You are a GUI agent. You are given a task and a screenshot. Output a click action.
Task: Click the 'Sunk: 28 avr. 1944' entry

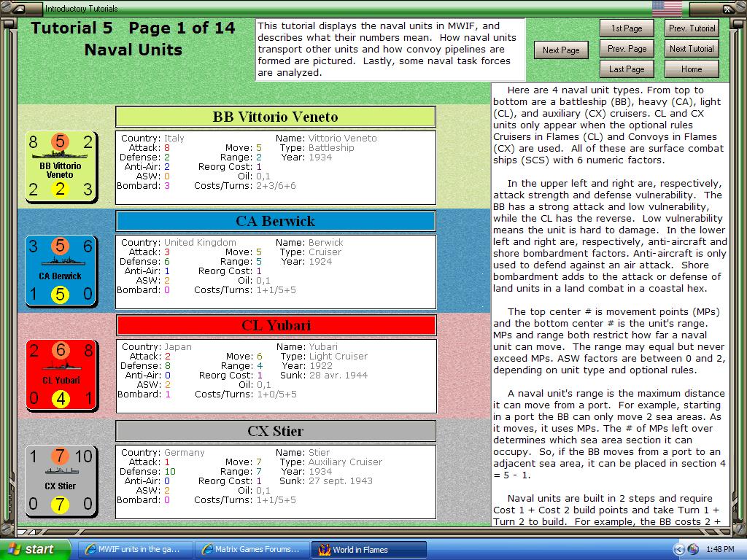click(324, 376)
